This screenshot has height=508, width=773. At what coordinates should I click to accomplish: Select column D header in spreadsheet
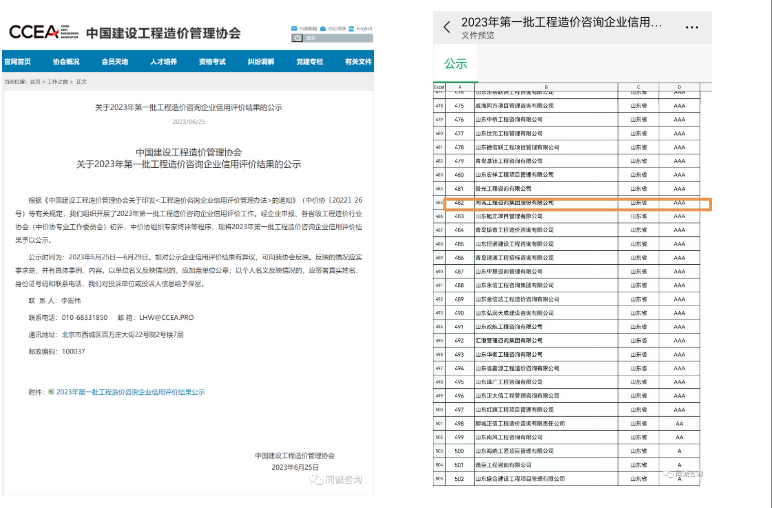tap(679, 87)
